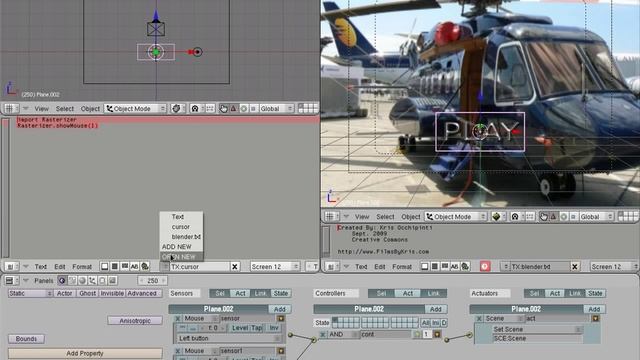Open textured draw-type selector in right 3D header
640x360 pixels.
[x=498, y=216]
